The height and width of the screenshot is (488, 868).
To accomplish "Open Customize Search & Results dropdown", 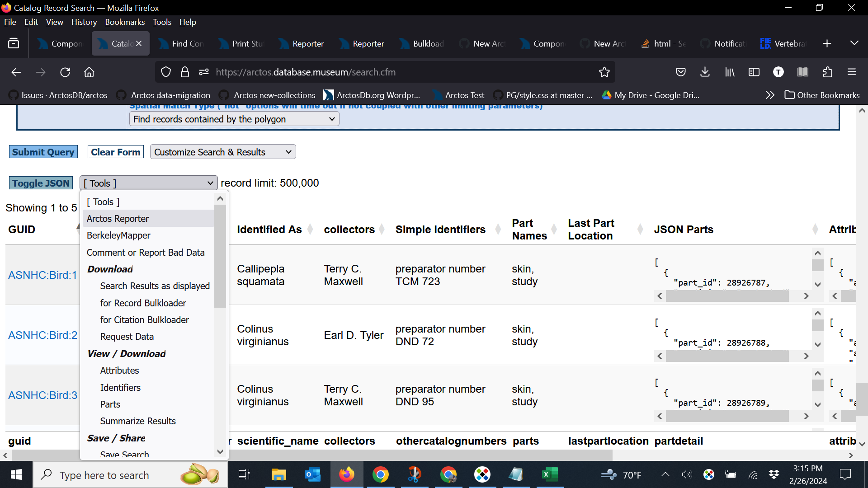I will 223,152.
